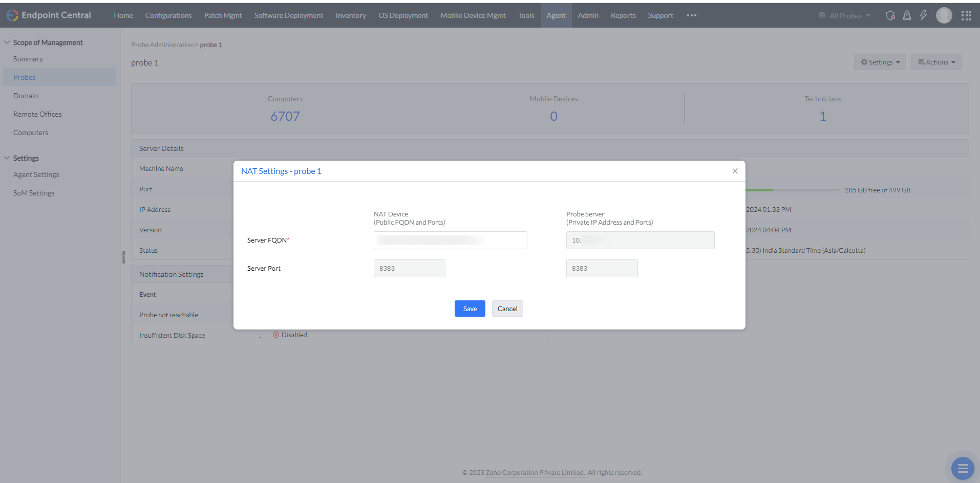
Task: Go to the Home tab
Action: pyautogui.click(x=123, y=15)
